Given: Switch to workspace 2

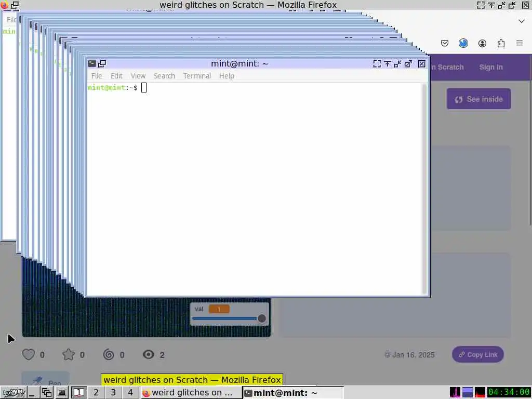Looking at the screenshot, I should click(x=96, y=393).
